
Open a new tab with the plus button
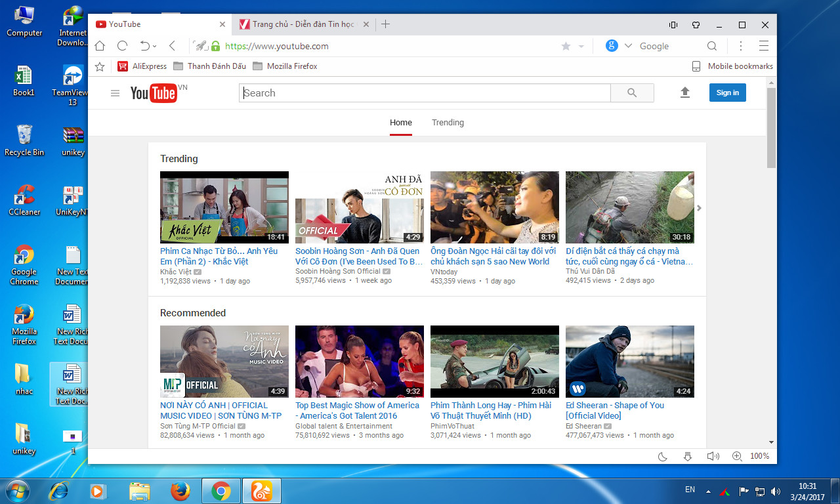(385, 24)
